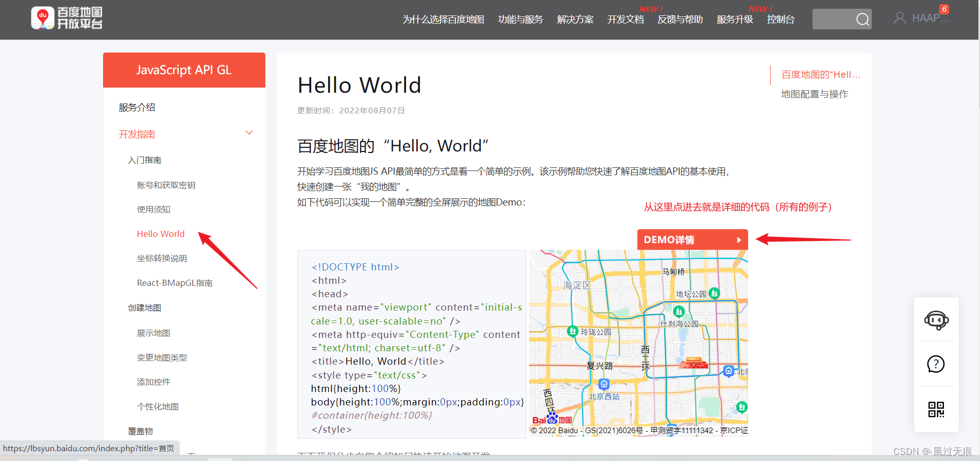This screenshot has height=461, width=980.
Task: Jump to 百度地图的"Hell… anchor link
Action: (821, 75)
